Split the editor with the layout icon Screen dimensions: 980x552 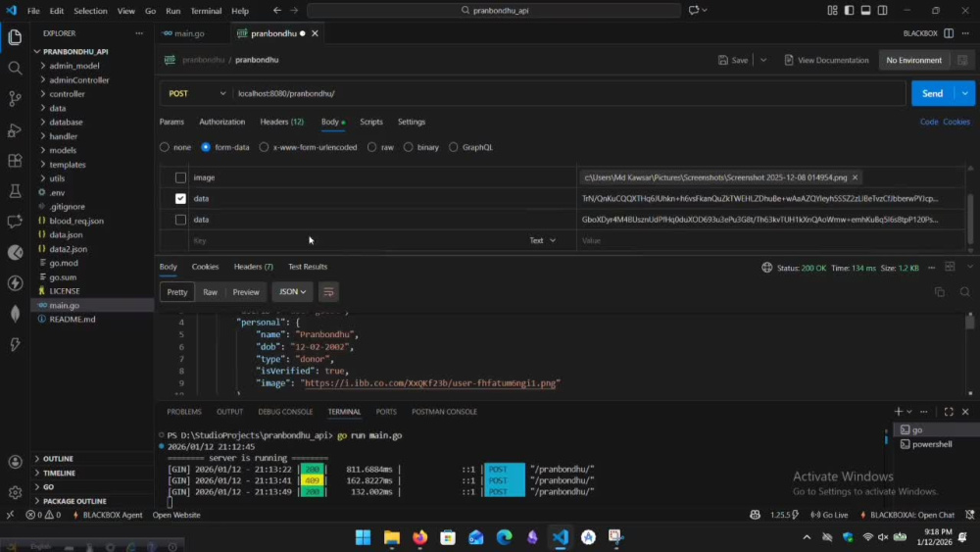949,33
